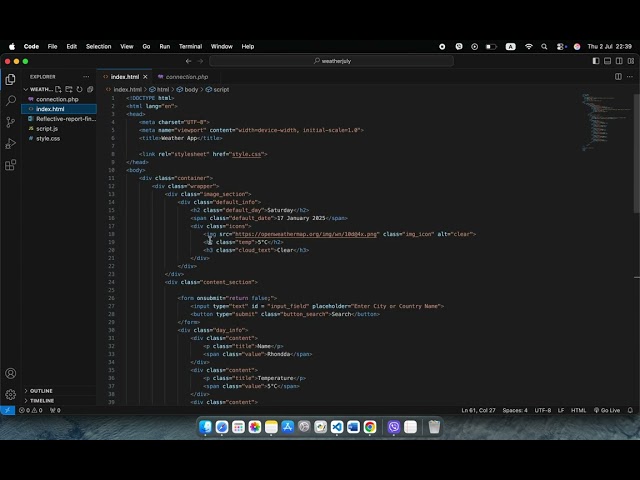This screenshot has height=480, width=640.
Task: Open the Explorer view in activity bar
Action: (x=11, y=79)
